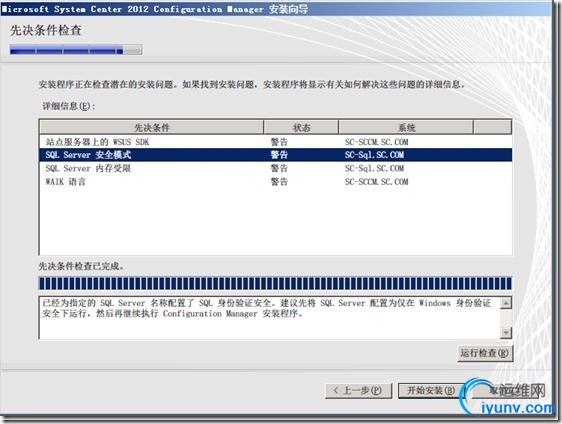Screen dimensions: 562x424
Task: Click SC-SCCM.SC.COM in the WAIK 语言 row
Action: 376,182
